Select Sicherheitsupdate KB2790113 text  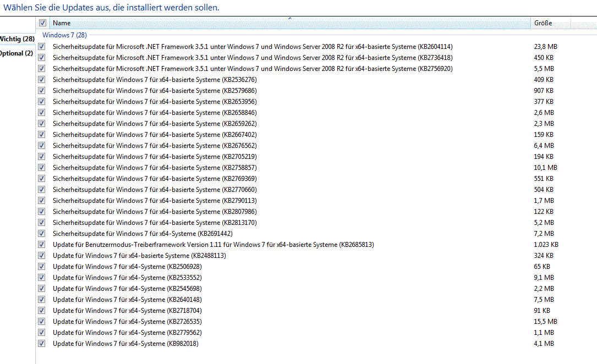click(155, 201)
